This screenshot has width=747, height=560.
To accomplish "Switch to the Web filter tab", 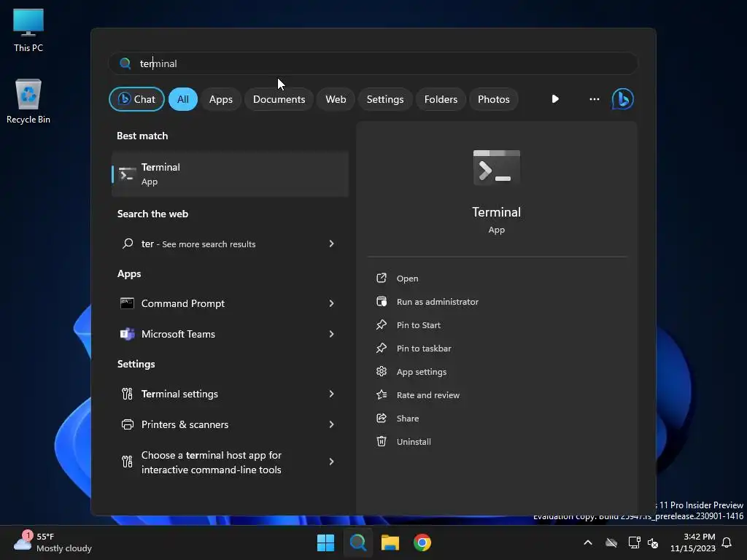I will click(336, 99).
